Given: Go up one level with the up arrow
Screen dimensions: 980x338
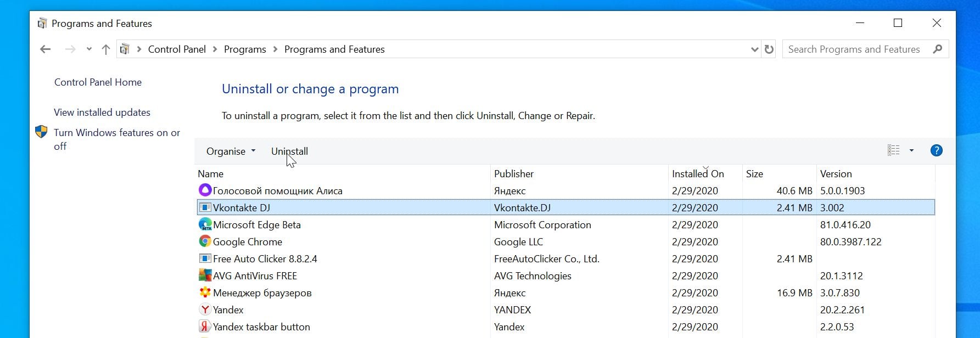Looking at the screenshot, I should (106, 49).
